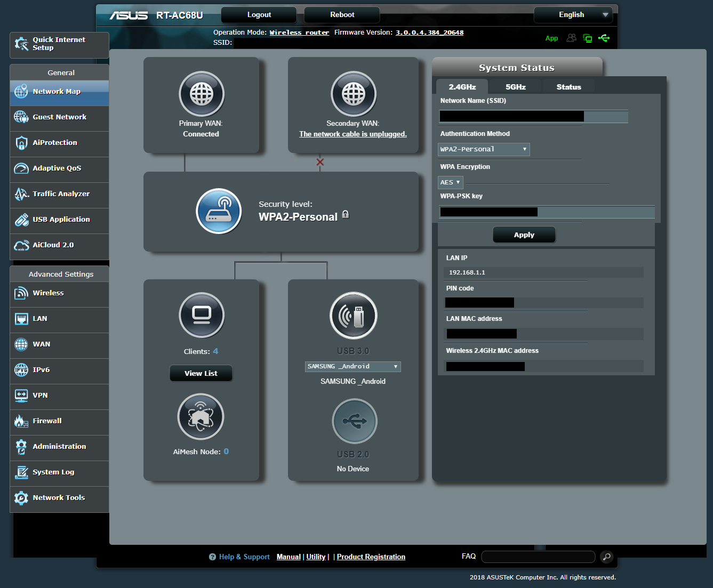Switch to the Status tab
The image size is (713, 588).
(569, 87)
